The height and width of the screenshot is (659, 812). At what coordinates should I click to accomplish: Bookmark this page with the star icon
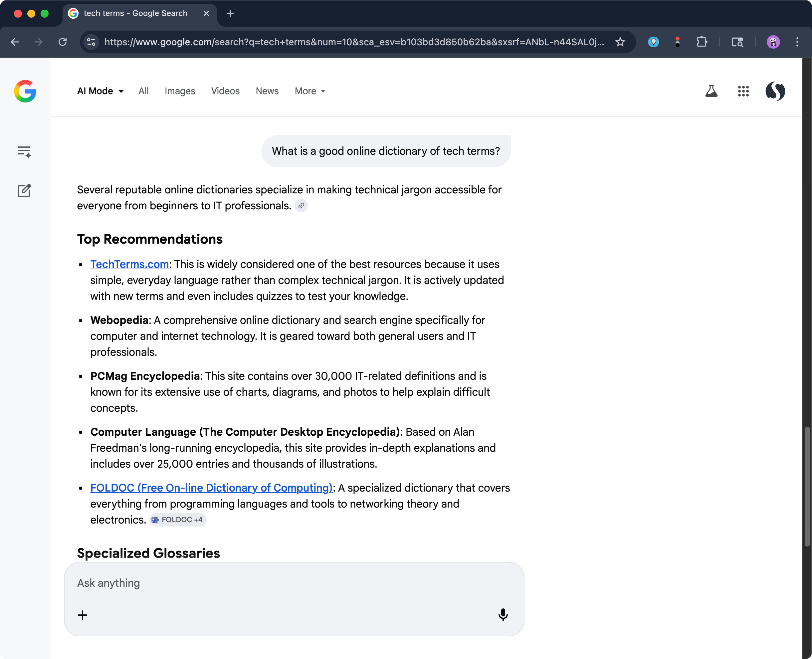pos(620,42)
